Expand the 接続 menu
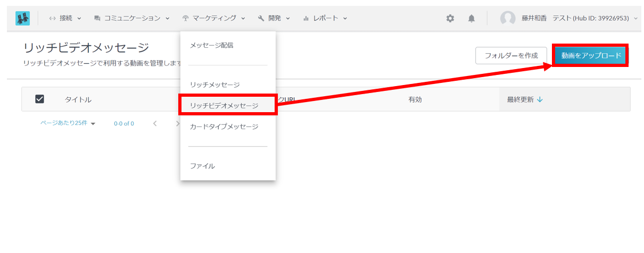The width and height of the screenshot is (644, 253). [x=65, y=19]
